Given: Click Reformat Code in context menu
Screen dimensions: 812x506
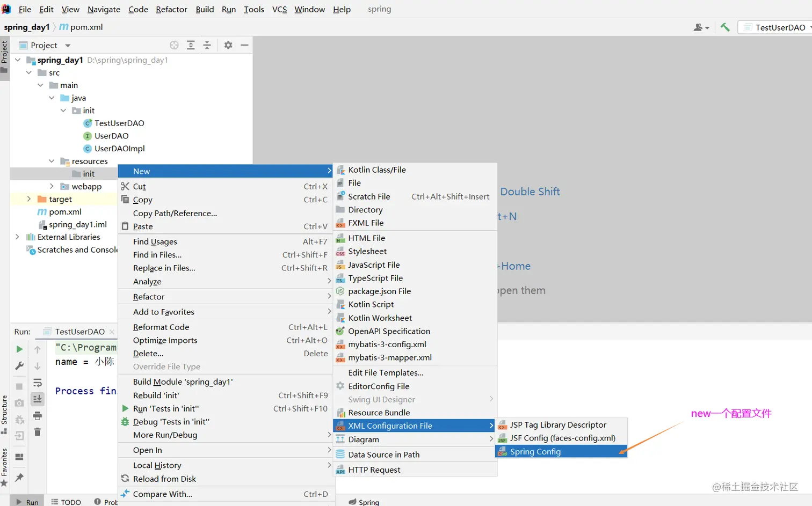Looking at the screenshot, I should (x=225, y=327).
